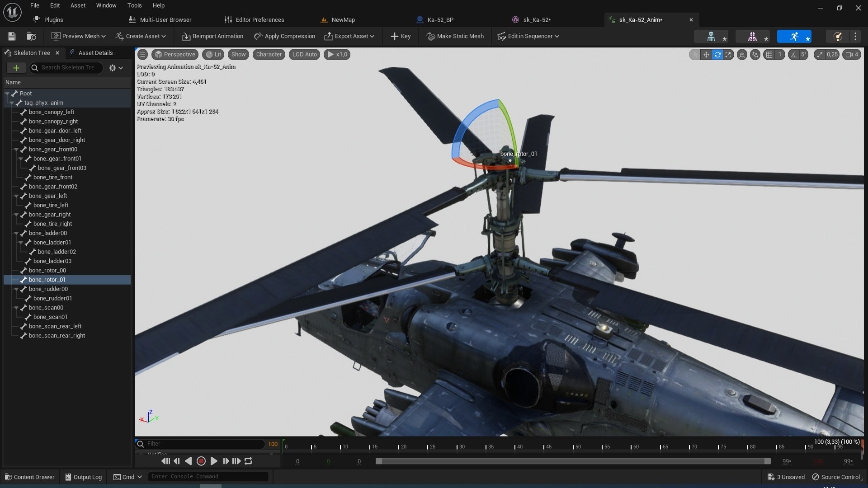Screen dimensions: 868x488
Task: Add a Key to the animation
Action: click(401, 36)
